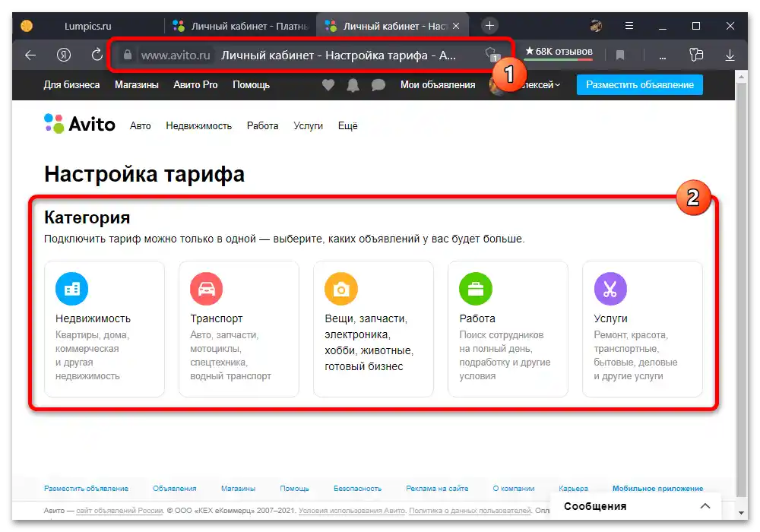The height and width of the screenshot is (532, 760).
Task: Open messages speech bubble icon
Action: [x=378, y=85]
